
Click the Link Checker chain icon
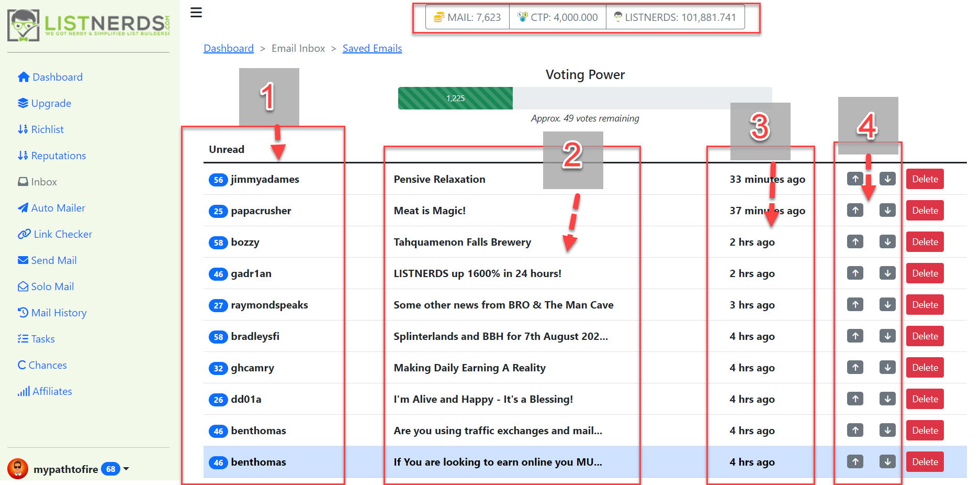click(x=24, y=234)
